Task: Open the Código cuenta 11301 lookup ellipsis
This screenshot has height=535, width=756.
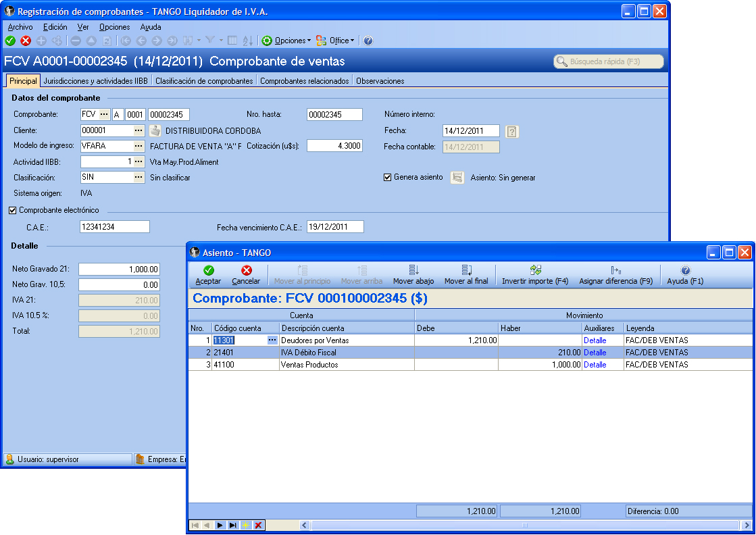Action: click(272, 340)
